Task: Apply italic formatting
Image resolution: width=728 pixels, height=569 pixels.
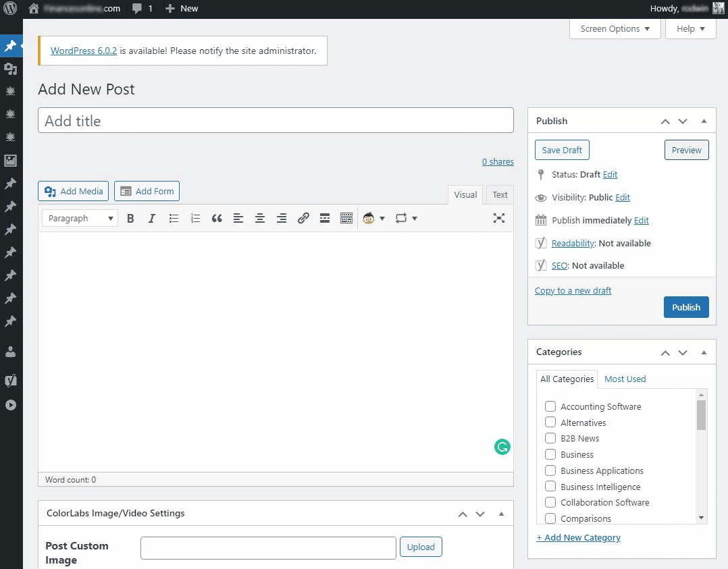Action: pos(152,218)
